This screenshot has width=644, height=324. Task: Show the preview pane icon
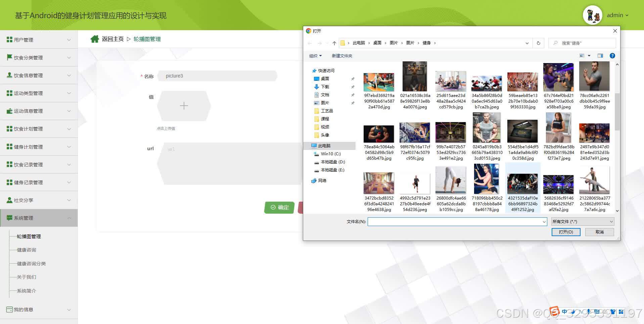pos(600,56)
